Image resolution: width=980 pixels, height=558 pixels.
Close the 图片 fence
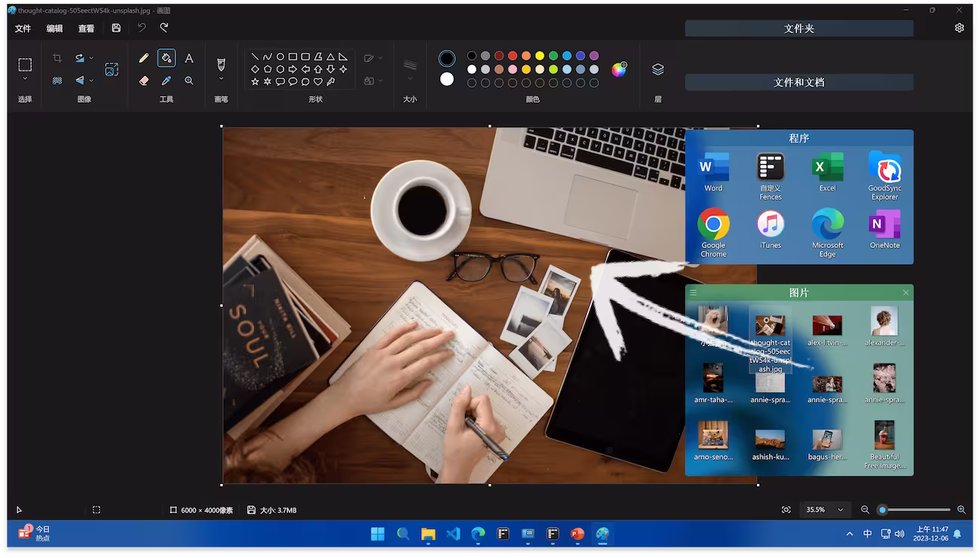906,293
